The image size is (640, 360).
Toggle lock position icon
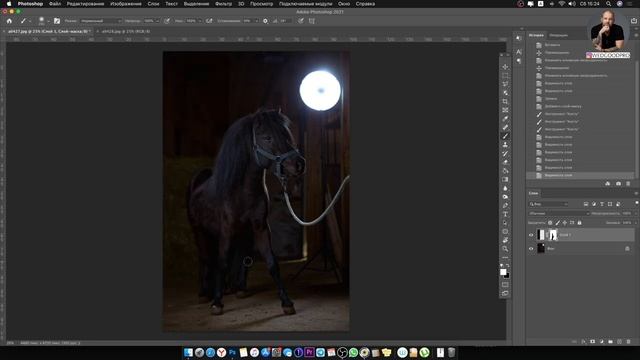565,223
